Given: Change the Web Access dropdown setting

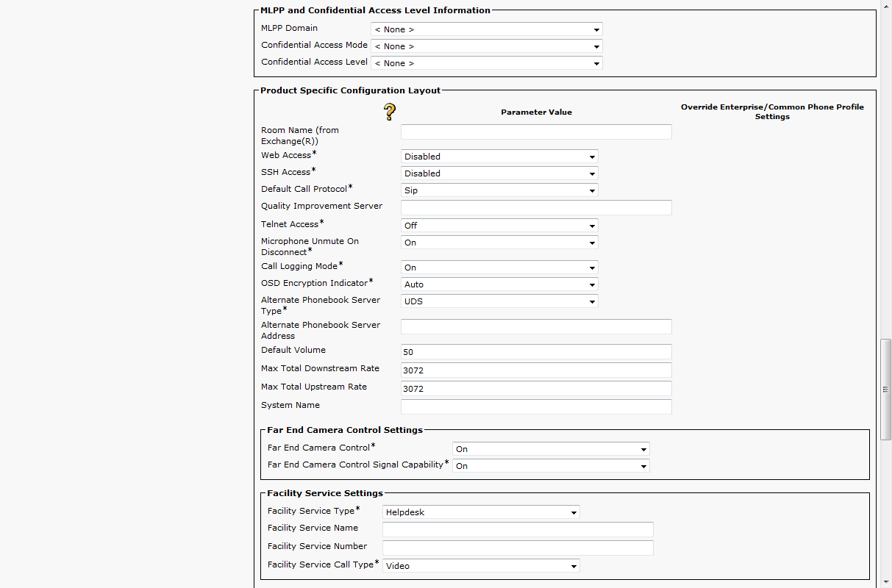Looking at the screenshot, I should (499, 157).
